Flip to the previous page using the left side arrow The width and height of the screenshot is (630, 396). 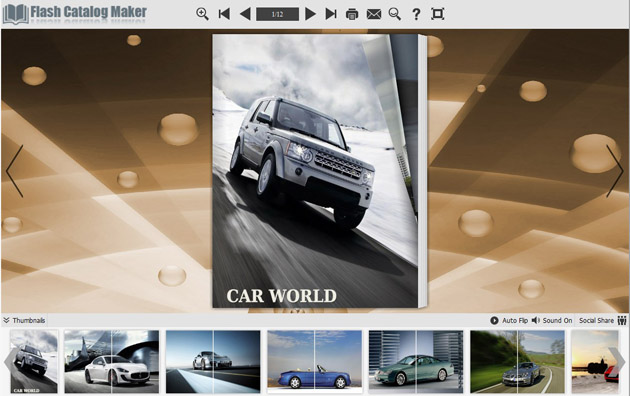(x=14, y=171)
